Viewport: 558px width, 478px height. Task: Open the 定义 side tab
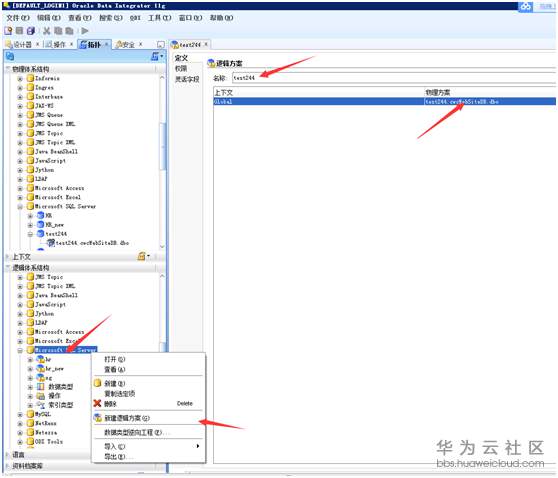(x=181, y=58)
